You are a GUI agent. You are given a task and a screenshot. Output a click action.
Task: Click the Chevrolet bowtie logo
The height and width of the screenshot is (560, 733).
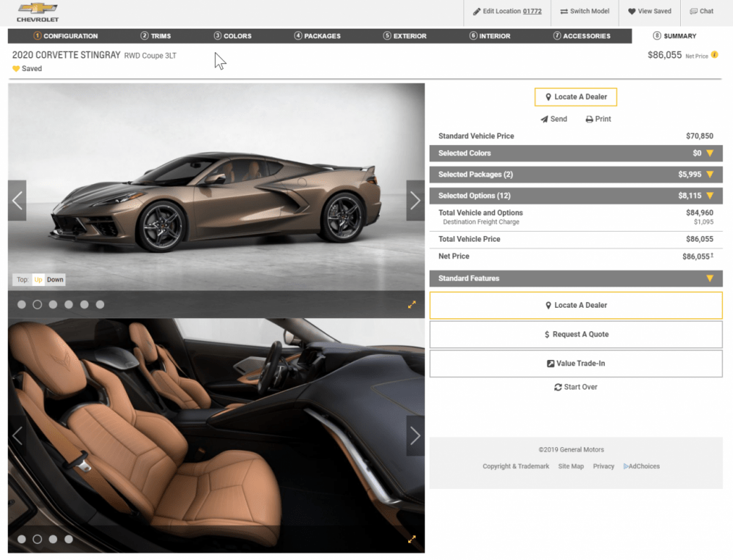click(x=37, y=9)
